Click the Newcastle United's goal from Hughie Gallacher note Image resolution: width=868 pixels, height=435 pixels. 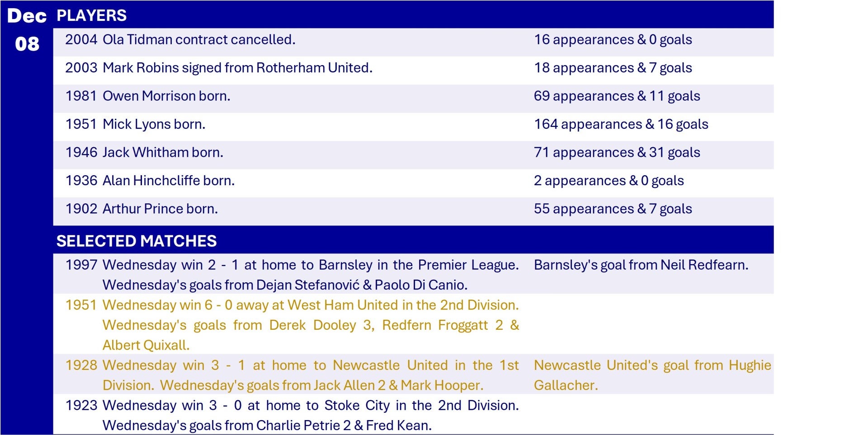point(652,375)
